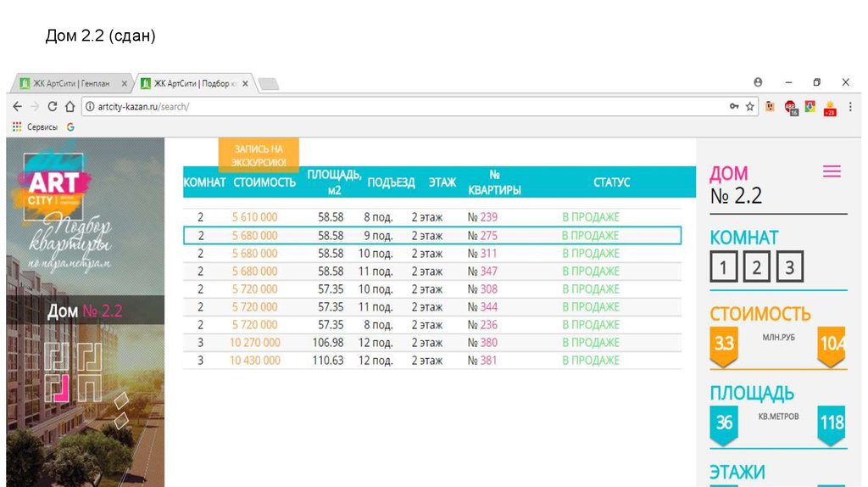Toggle the 1-room filter box

pos(723,268)
